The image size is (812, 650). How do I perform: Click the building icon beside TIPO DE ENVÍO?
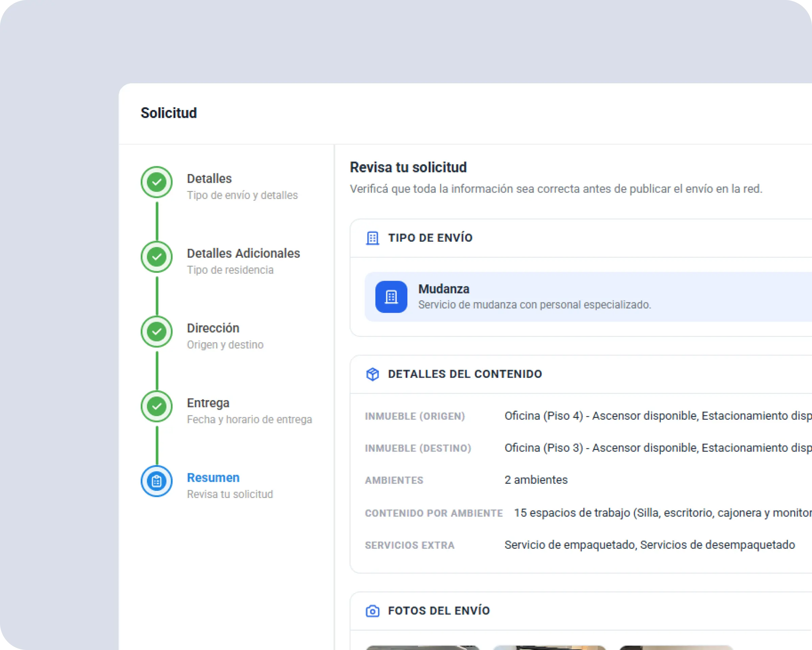click(x=373, y=238)
